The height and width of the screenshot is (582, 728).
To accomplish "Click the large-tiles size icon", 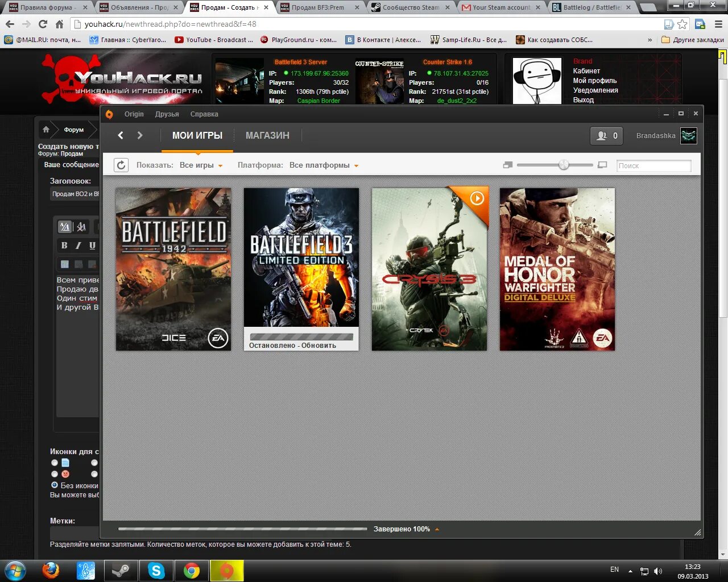I will click(603, 165).
